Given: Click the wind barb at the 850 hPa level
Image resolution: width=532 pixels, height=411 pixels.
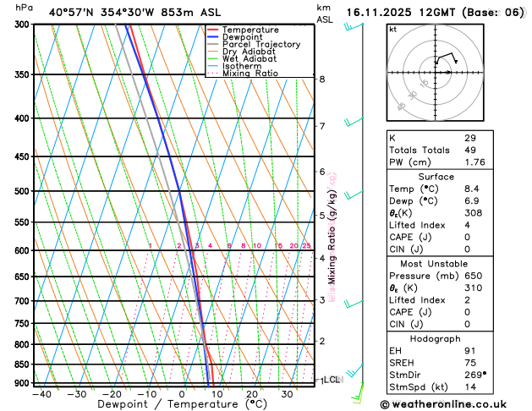Looking at the screenshot, I should pyautogui.click(x=355, y=370).
